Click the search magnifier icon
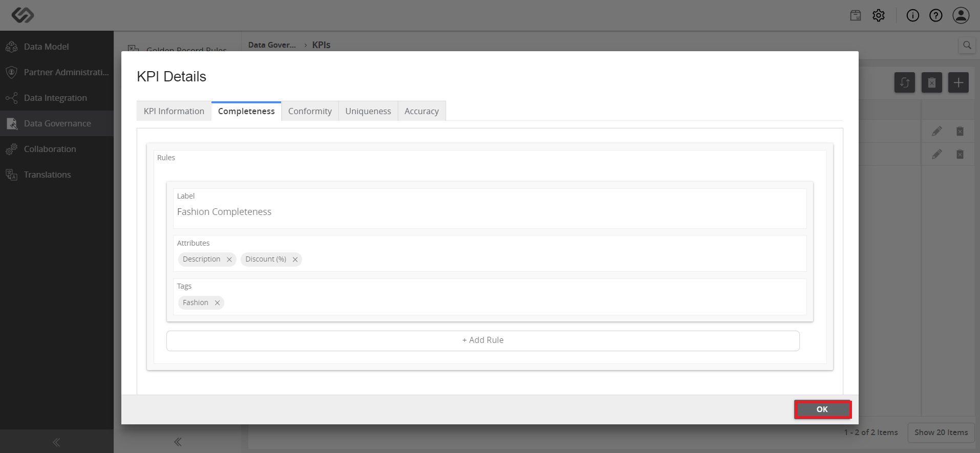The image size is (980, 453). 967,45
